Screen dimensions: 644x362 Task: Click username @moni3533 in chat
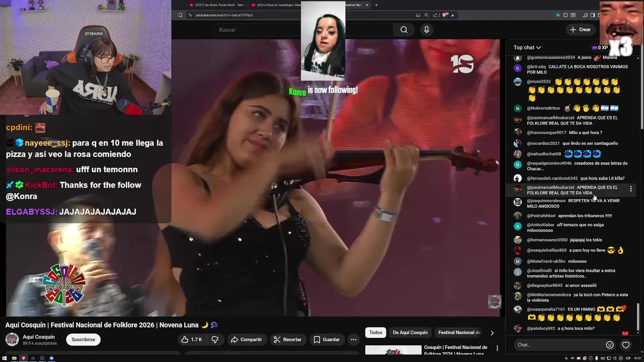coord(538,81)
